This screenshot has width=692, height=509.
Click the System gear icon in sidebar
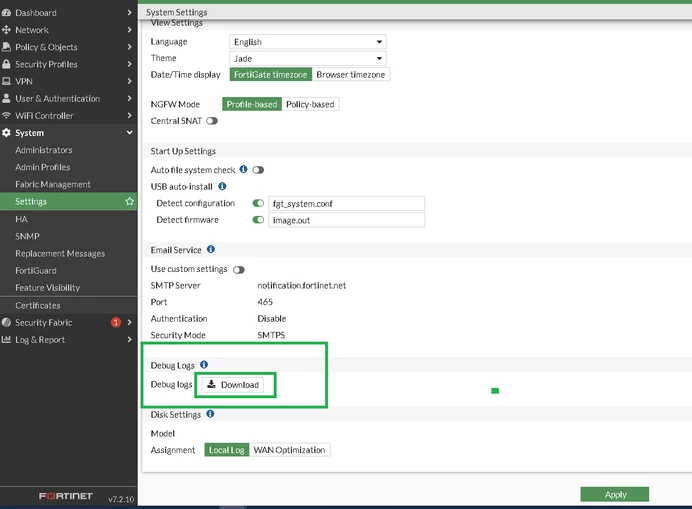[6, 132]
